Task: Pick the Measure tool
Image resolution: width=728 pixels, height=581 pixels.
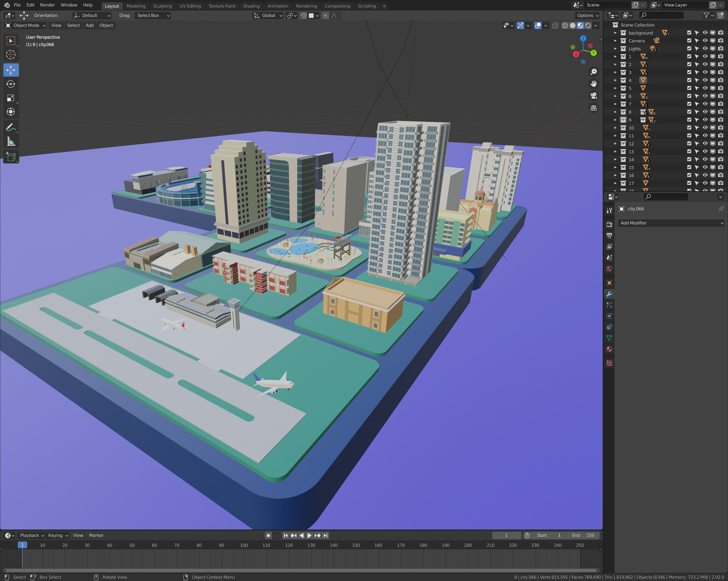Action: (x=11, y=141)
